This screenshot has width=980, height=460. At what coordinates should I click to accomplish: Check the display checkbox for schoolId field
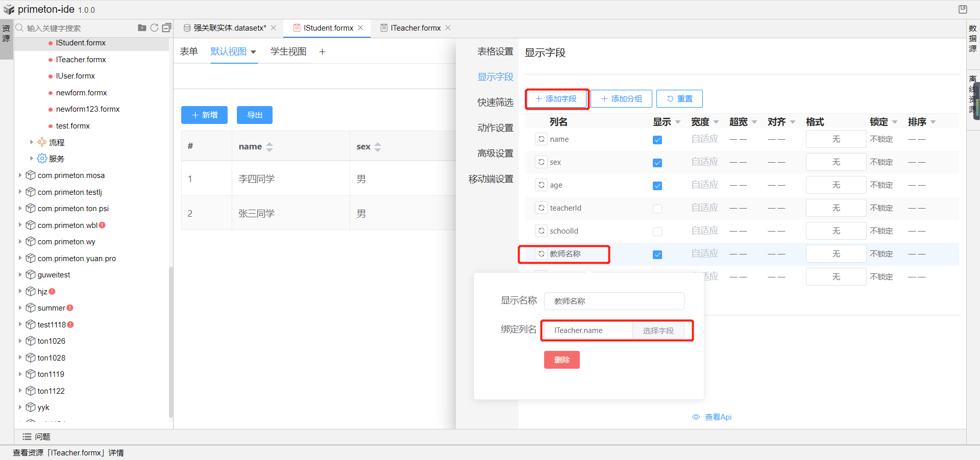pyautogui.click(x=657, y=232)
